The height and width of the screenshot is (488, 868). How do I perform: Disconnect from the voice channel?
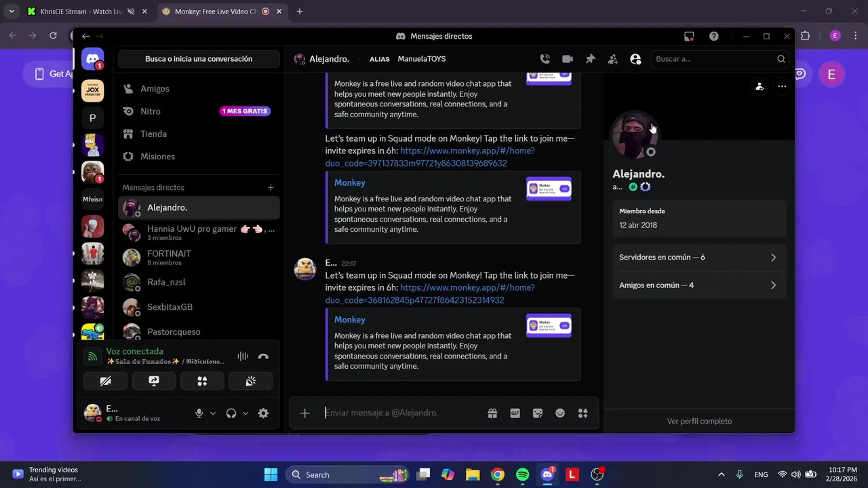264,357
